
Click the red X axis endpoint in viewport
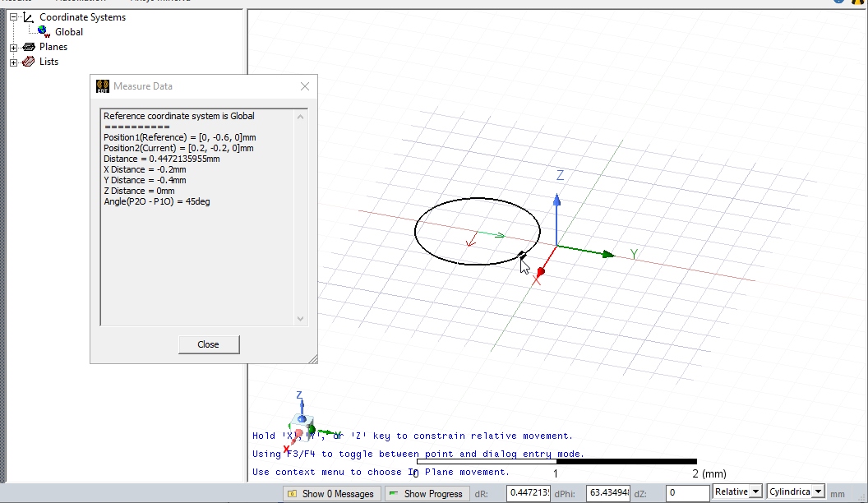[541, 272]
